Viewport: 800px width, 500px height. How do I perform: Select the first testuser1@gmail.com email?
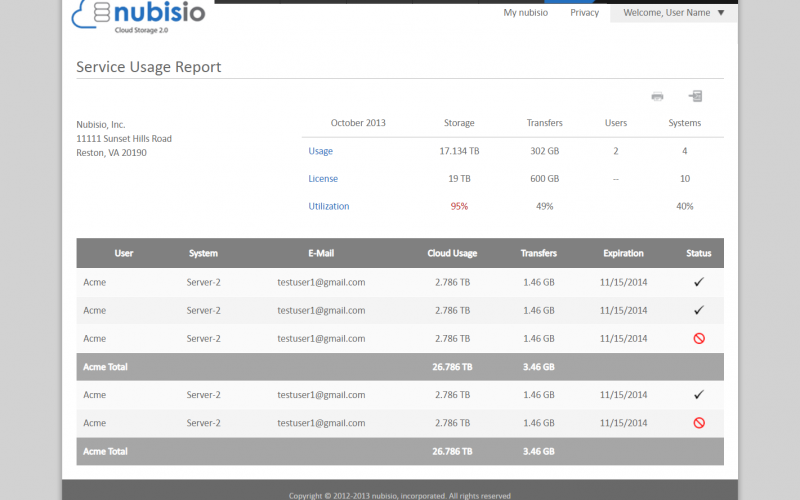[x=321, y=282]
